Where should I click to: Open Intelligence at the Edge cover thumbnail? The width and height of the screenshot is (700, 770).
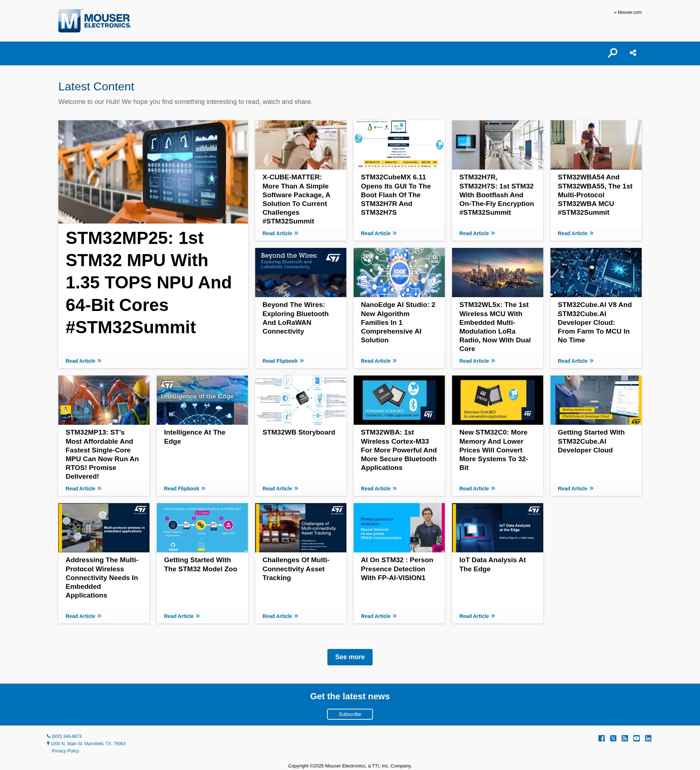[x=202, y=400]
